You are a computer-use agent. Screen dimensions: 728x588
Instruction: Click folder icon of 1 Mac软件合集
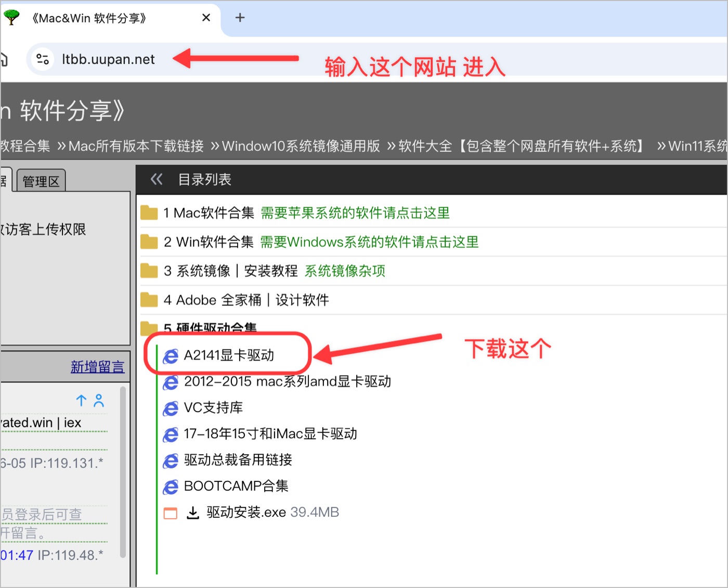pyautogui.click(x=149, y=213)
